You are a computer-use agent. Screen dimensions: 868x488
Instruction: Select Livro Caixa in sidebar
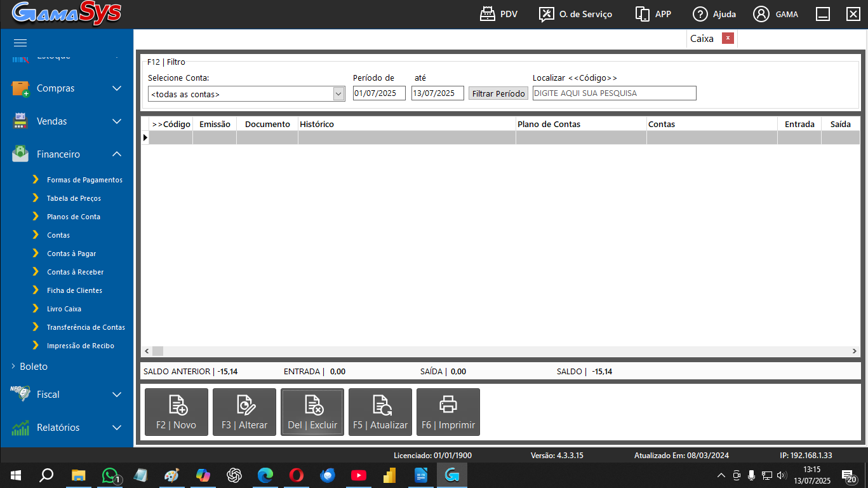pos(63,309)
